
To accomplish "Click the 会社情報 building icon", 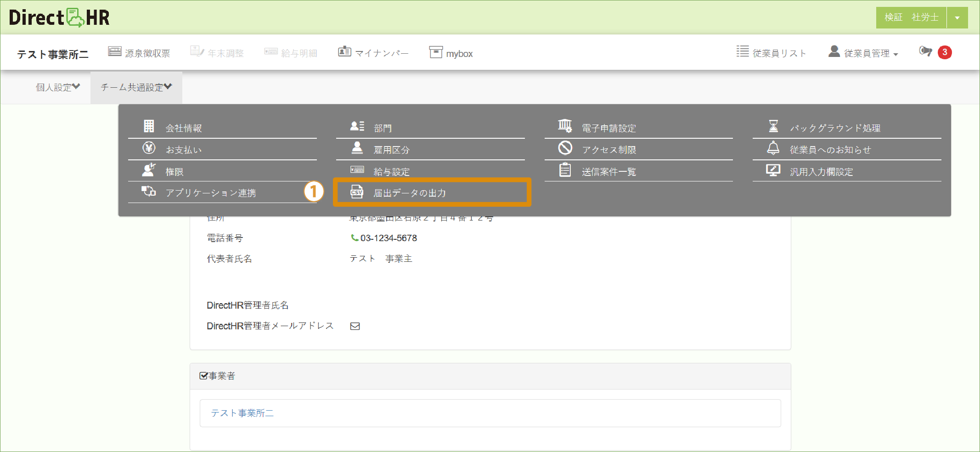I will click(149, 126).
